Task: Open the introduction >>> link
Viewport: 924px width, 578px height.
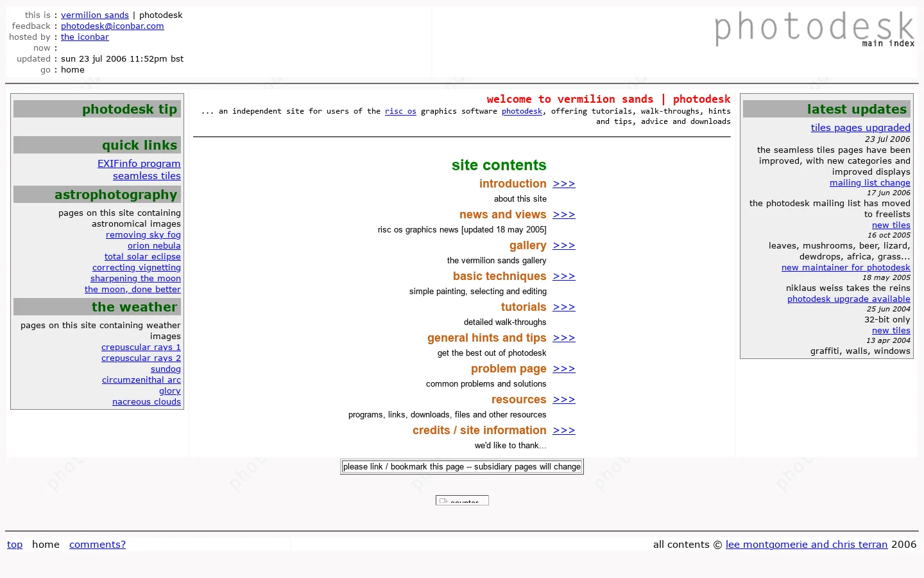Action: 564,184
